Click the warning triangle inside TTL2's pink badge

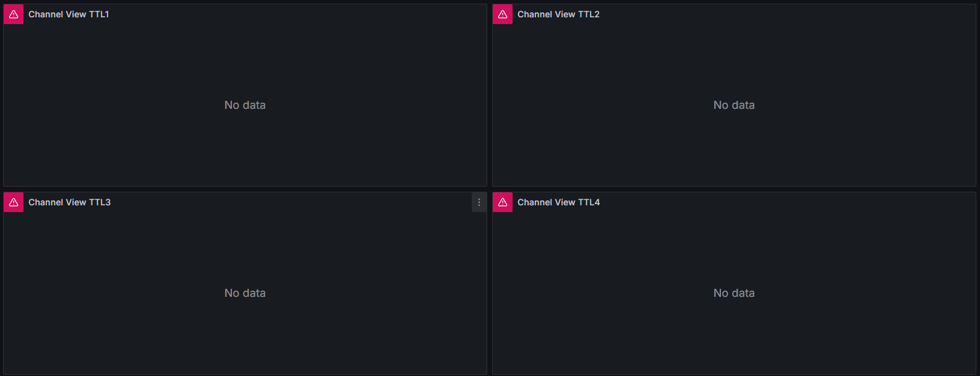(502, 14)
